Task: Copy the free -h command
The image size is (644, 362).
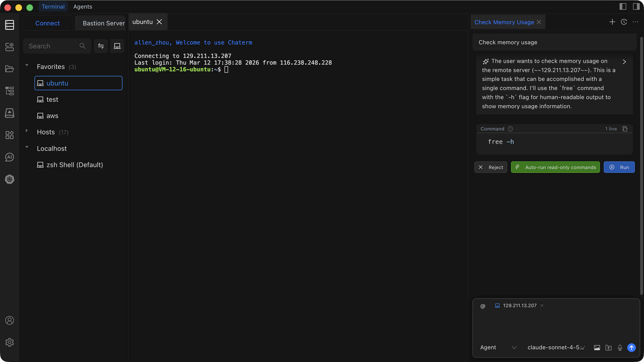Action: 625,129
